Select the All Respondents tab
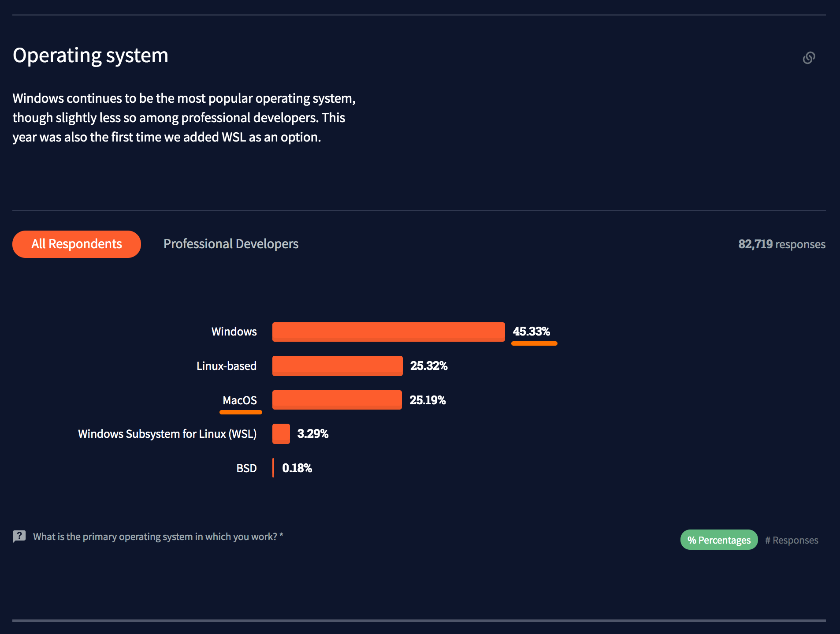Viewport: 840px width, 634px height. pyautogui.click(x=77, y=244)
